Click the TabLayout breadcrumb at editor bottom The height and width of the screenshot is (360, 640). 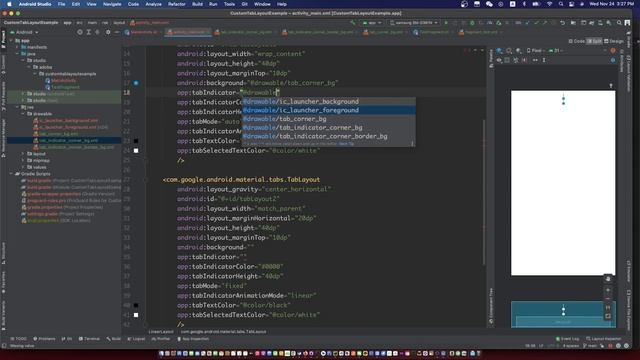tap(223, 331)
